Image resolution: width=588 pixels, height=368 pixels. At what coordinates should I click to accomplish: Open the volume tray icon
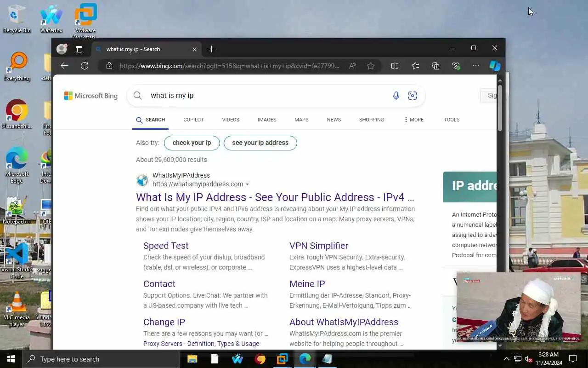528,359
